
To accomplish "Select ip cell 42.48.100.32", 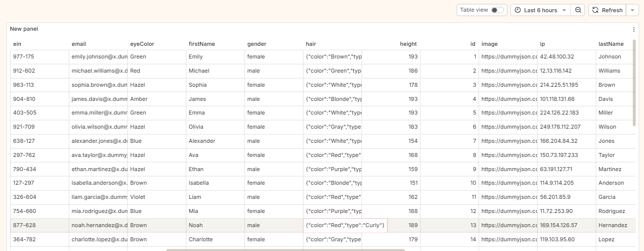I will click(566, 57).
